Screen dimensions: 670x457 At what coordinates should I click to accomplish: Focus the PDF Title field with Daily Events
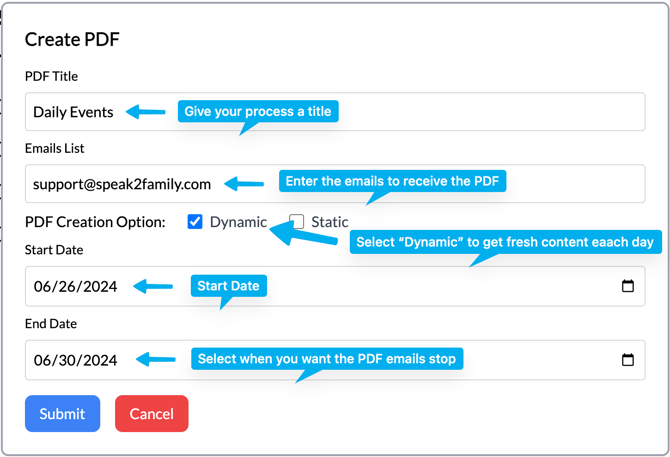[335, 111]
